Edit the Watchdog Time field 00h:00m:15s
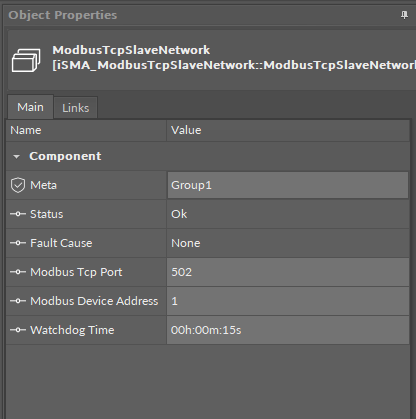Image resolution: width=416 pixels, height=419 pixels. [288, 330]
